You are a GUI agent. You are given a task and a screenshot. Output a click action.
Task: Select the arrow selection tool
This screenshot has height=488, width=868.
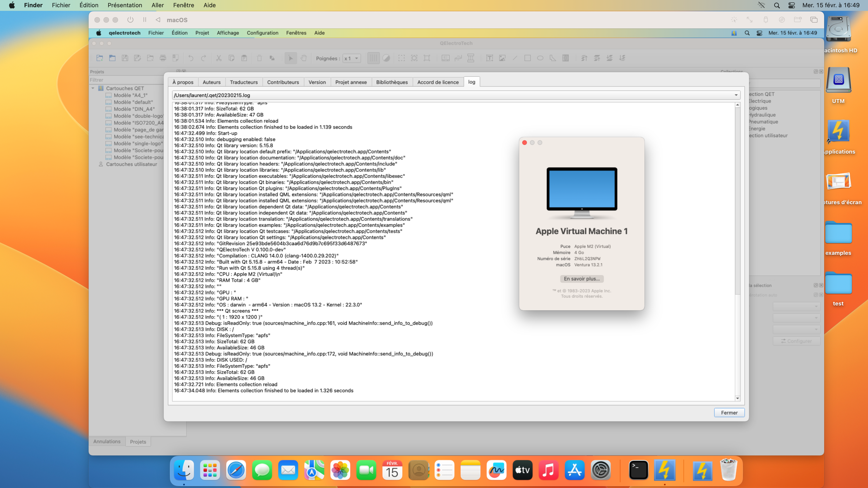(291, 58)
